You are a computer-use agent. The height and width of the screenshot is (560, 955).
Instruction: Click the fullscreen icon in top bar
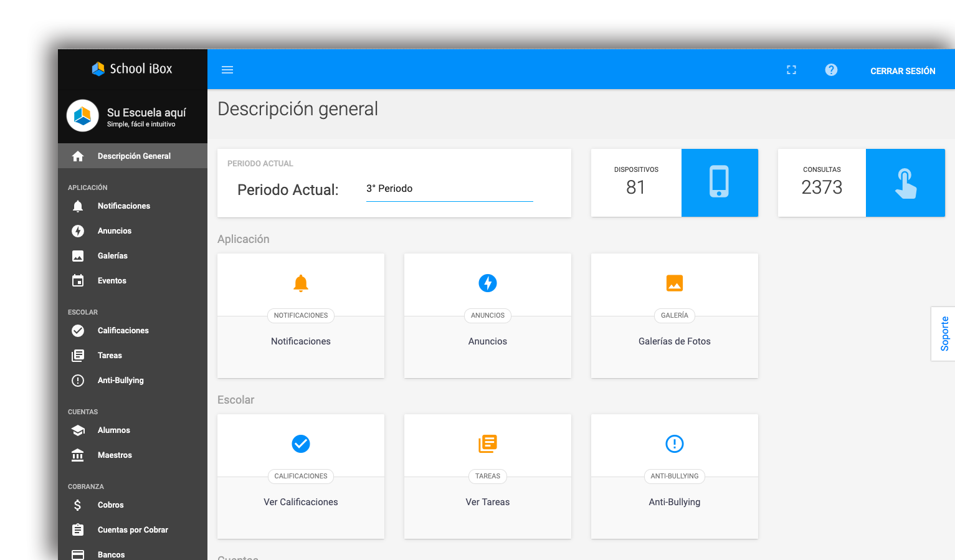point(791,70)
